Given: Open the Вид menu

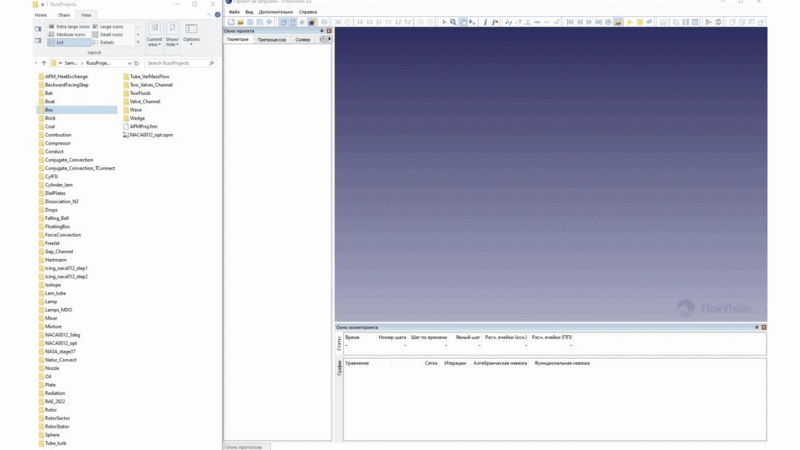Looking at the screenshot, I should [249, 12].
